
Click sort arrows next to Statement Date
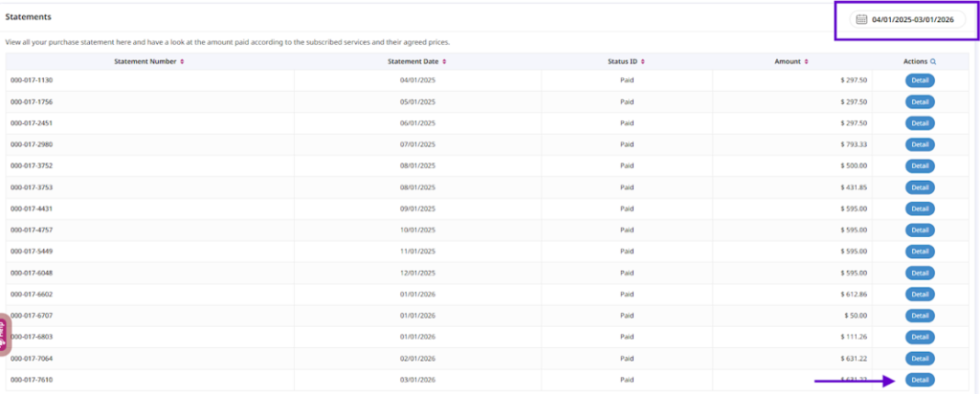pos(444,61)
